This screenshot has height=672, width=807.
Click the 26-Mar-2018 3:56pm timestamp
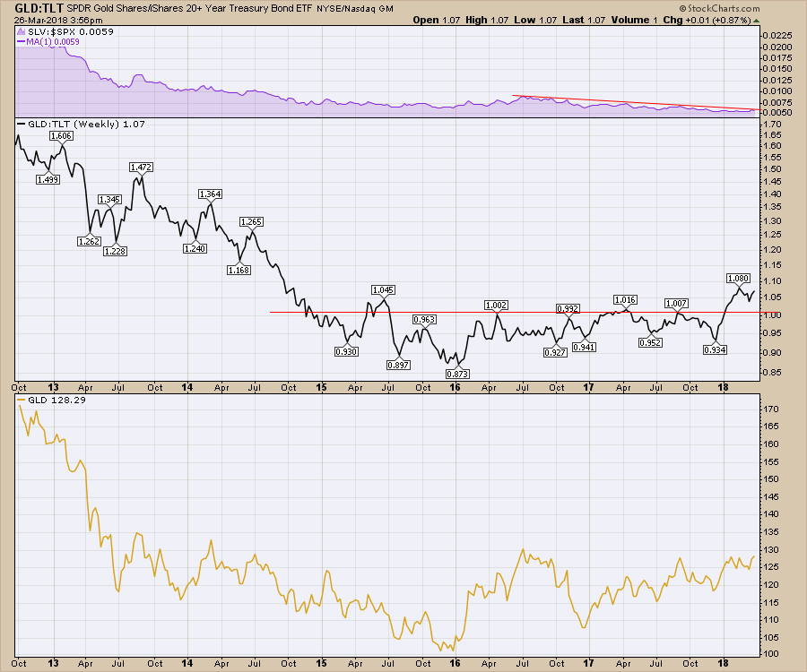pos(58,21)
